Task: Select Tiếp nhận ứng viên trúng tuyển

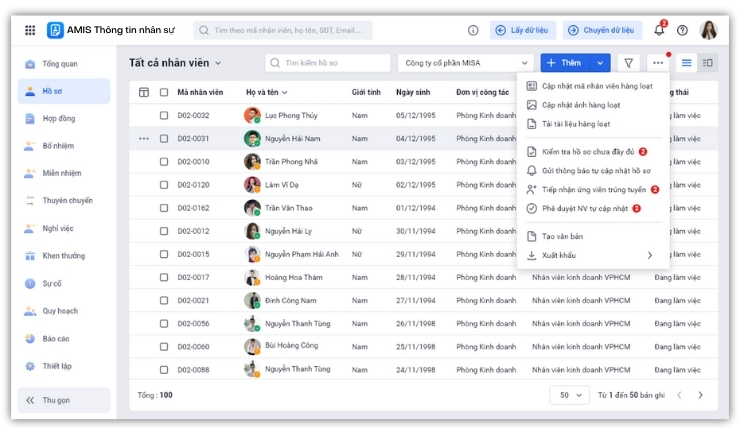Action: coord(593,189)
